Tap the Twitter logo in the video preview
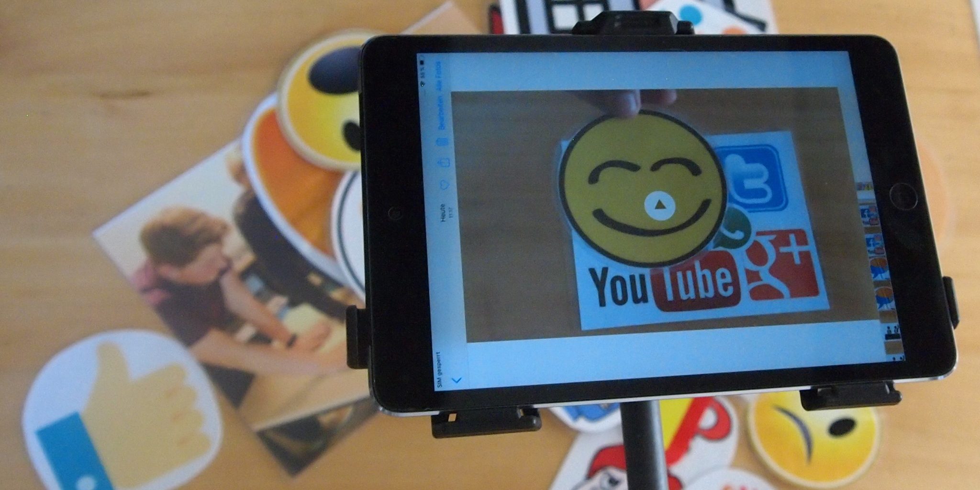 point(754,177)
